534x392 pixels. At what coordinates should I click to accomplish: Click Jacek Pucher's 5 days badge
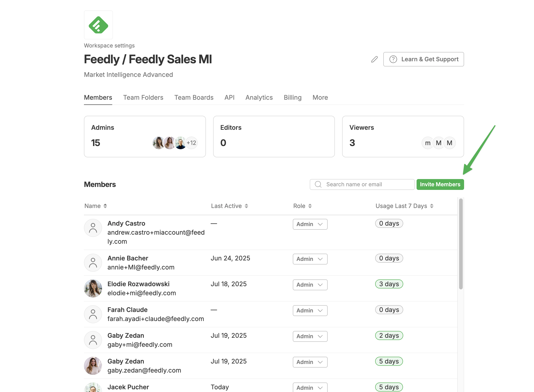[x=389, y=387]
